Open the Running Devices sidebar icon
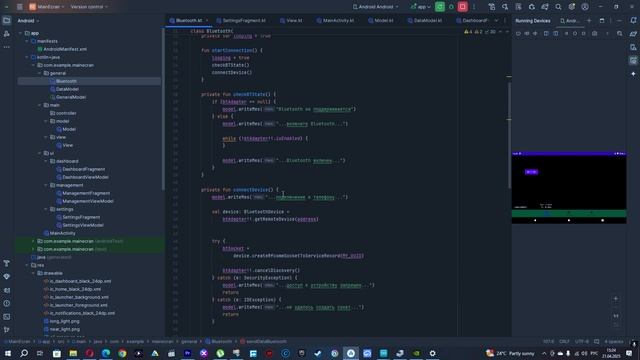The width and height of the screenshot is (640, 360). coord(633,60)
